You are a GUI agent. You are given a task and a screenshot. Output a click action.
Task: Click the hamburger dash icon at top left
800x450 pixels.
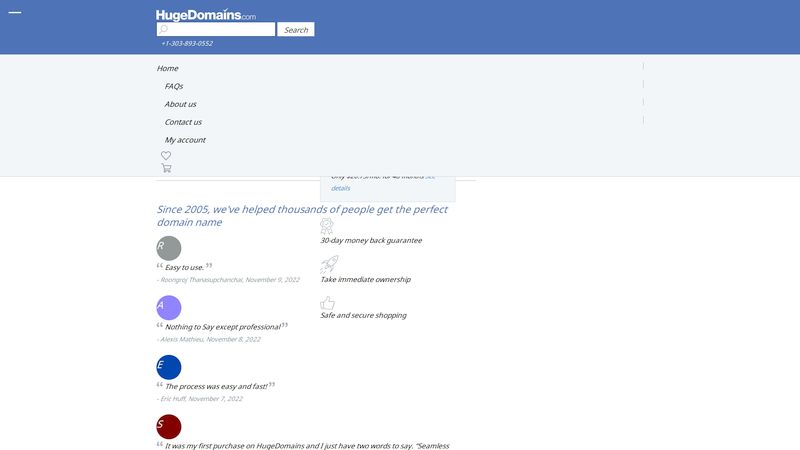[x=15, y=12]
